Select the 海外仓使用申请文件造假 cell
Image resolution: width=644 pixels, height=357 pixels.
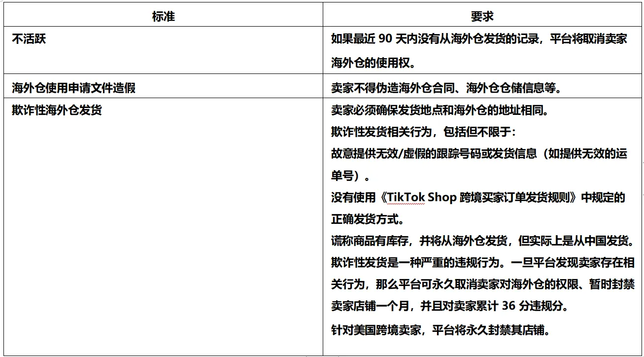(x=164, y=87)
